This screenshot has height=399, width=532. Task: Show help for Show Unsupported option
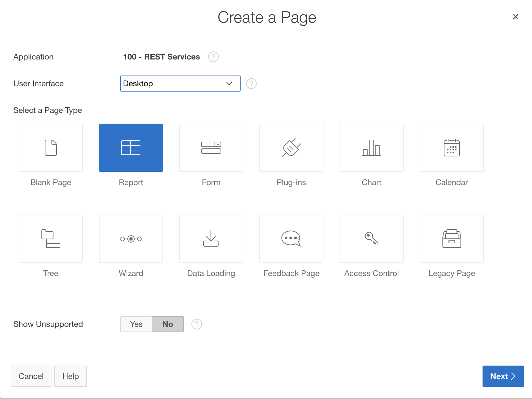click(197, 324)
